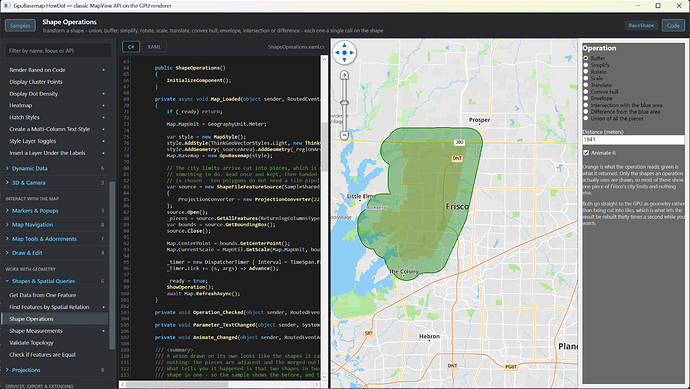The width and height of the screenshot is (690, 389).
Task: Expand the 3D & Camera group
Action: click(55, 182)
